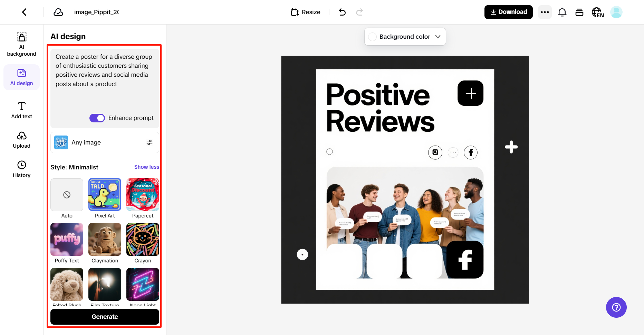This screenshot has height=335, width=644.
Task: Click the Winter Sale reference image thumbnail
Action: 61,142
